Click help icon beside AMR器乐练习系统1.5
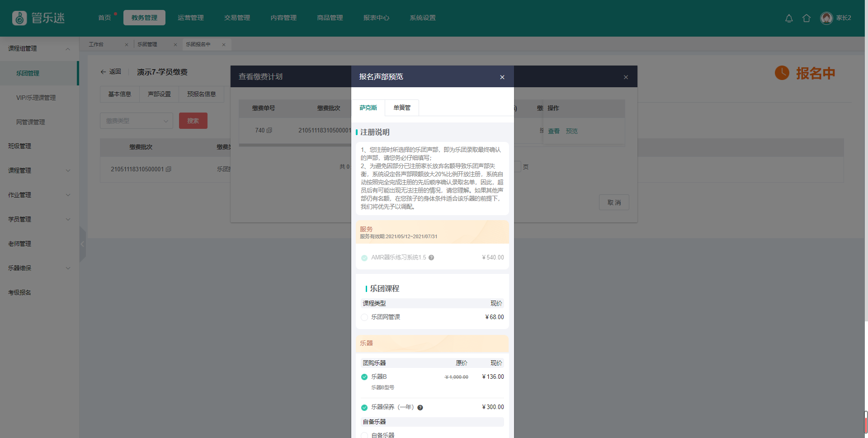 click(431, 258)
